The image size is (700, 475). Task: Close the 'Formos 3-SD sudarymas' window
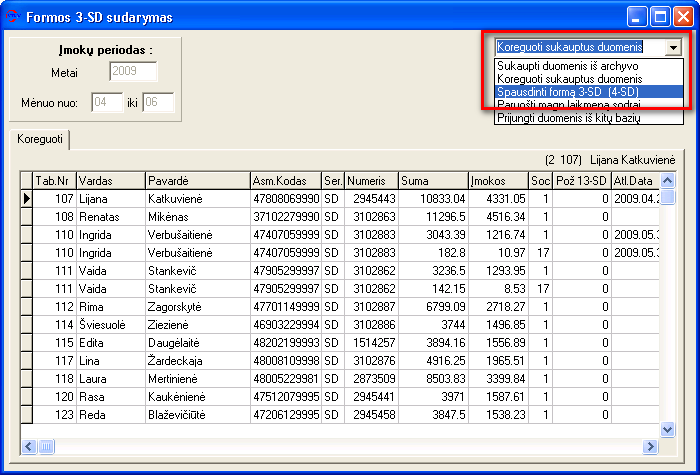pos(683,17)
